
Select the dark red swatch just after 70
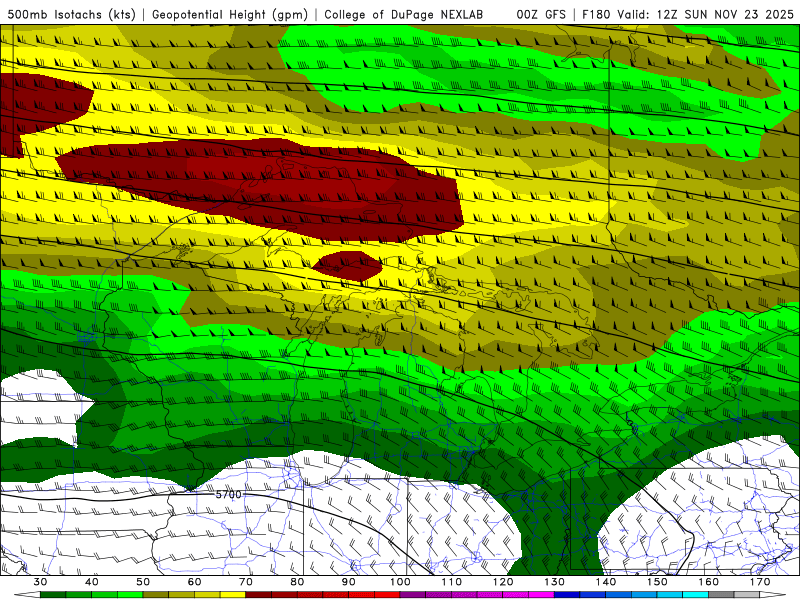tap(259, 595)
